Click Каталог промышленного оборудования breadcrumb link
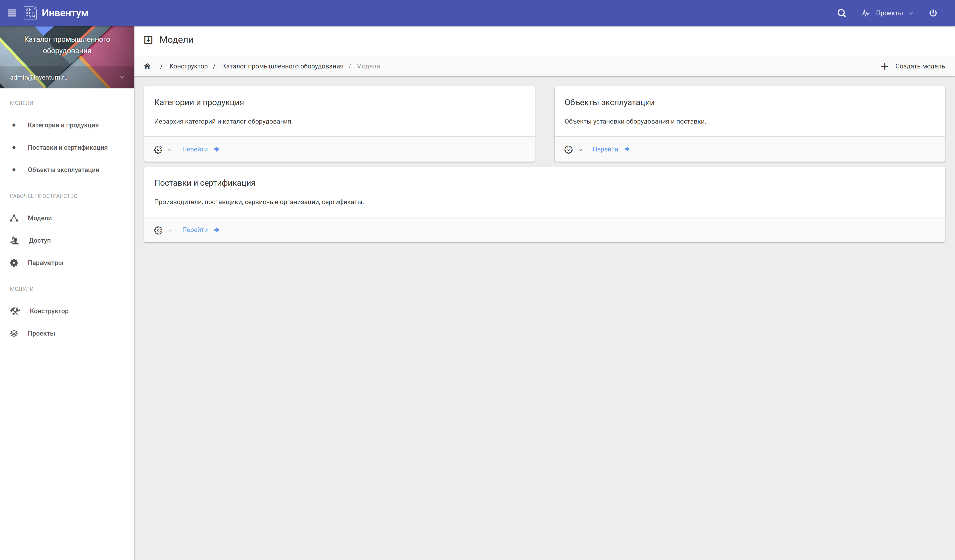This screenshot has width=955, height=560. point(282,66)
